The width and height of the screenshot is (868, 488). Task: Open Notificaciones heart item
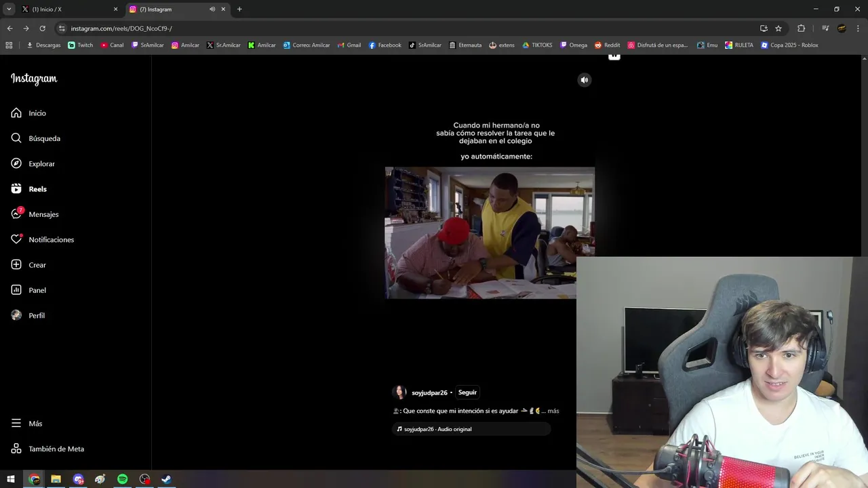42,240
